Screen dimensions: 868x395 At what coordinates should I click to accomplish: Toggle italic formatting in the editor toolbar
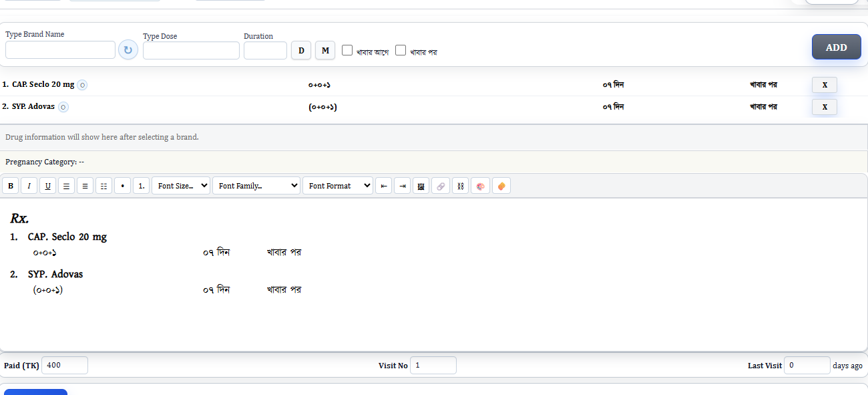click(29, 186)
